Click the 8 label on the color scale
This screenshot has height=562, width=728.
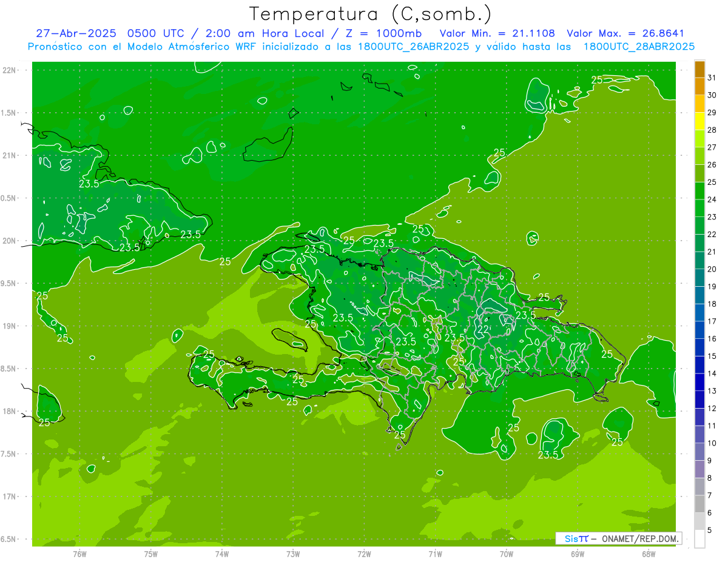[x=710, y=478]
